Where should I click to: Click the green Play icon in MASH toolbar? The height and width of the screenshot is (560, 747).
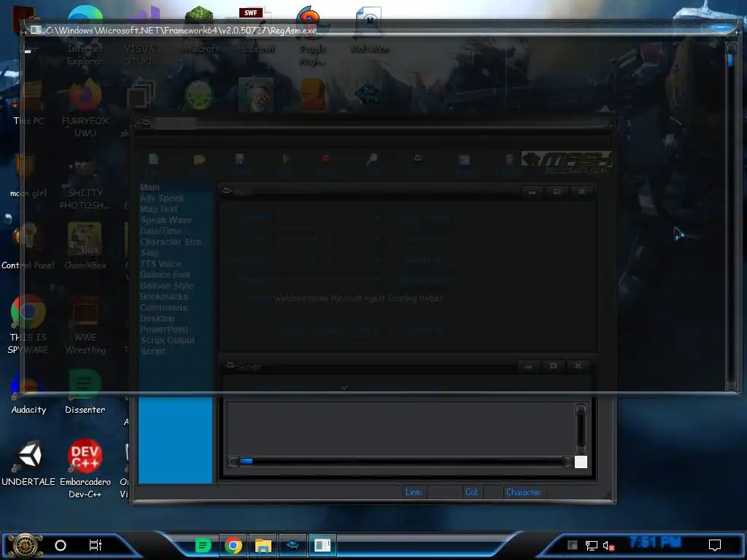point(286,160)
